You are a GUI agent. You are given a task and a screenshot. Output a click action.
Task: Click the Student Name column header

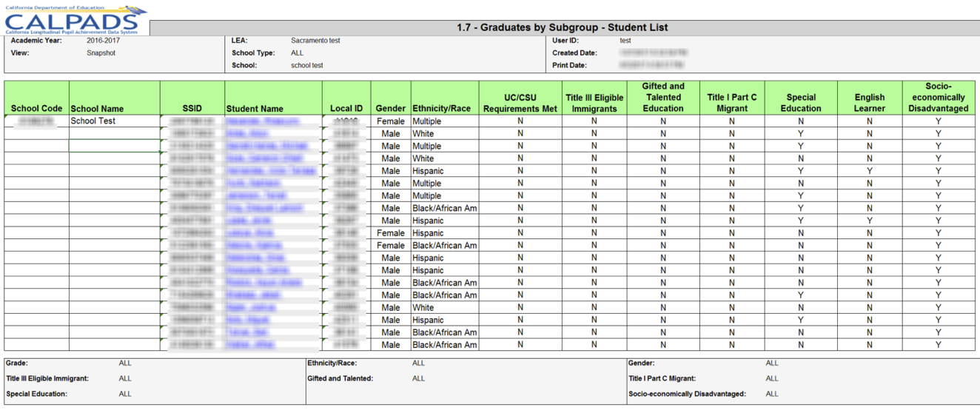pos(255,108)
